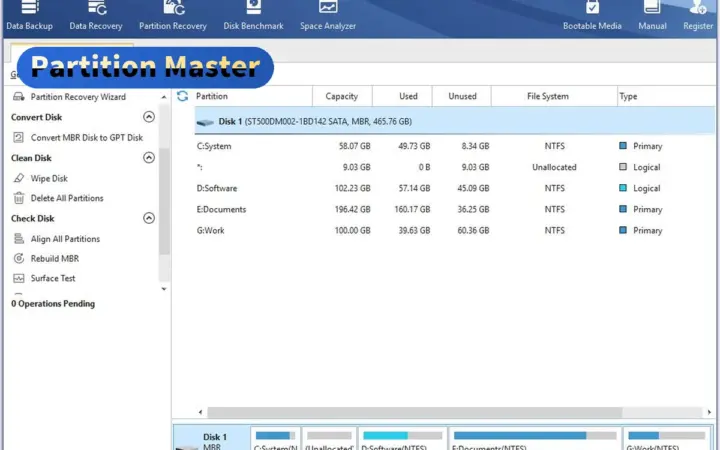Click the Disk 1 drive icon in the table
This screenshot has height=450, width=720.
point(205,122)
